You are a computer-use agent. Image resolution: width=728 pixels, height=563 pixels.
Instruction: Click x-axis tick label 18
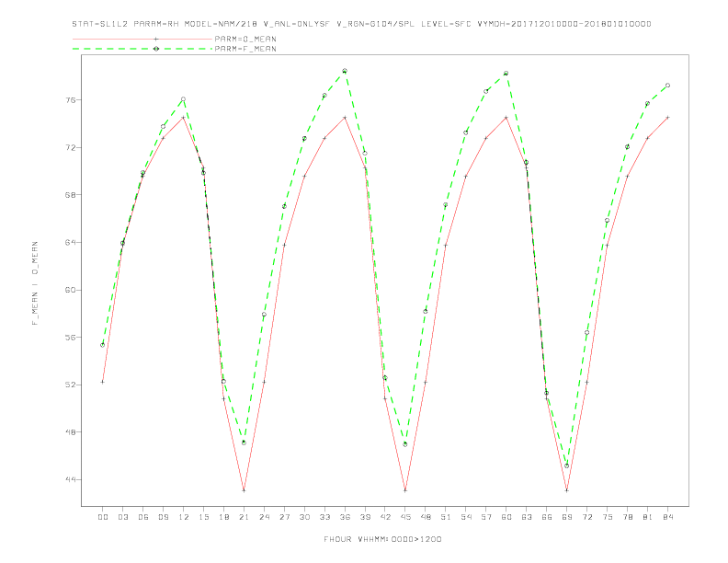(223, 517)
